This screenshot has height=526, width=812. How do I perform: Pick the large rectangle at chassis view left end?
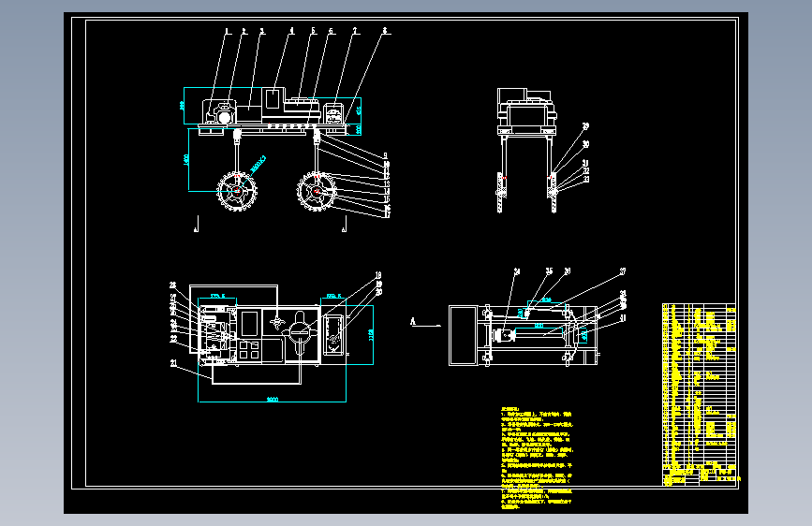(x=463, y=335)
